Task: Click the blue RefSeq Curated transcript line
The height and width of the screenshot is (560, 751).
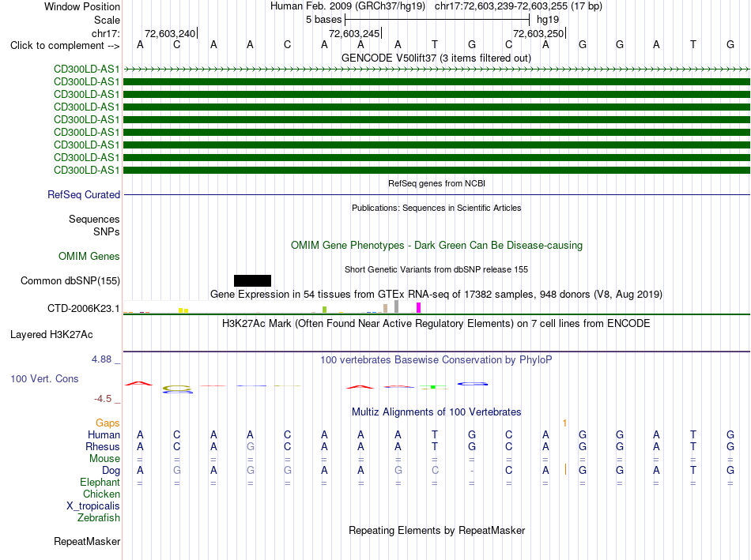Action: click(x=436, y=195)
